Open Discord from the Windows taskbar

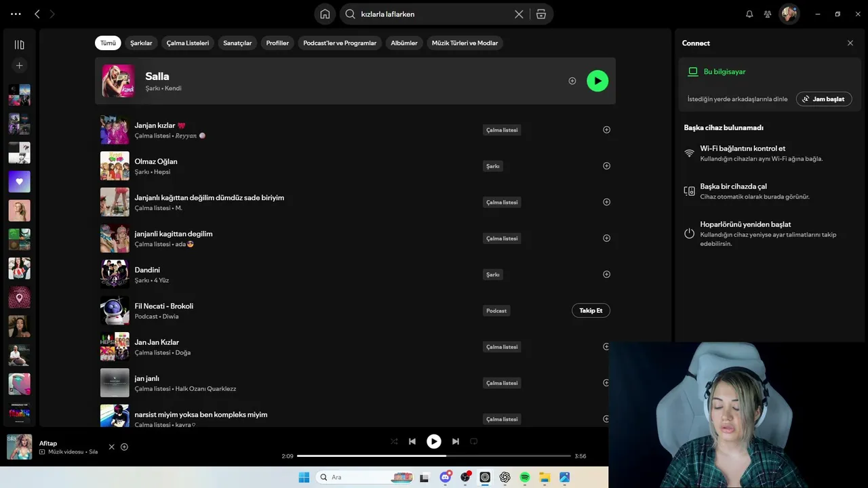446,477
